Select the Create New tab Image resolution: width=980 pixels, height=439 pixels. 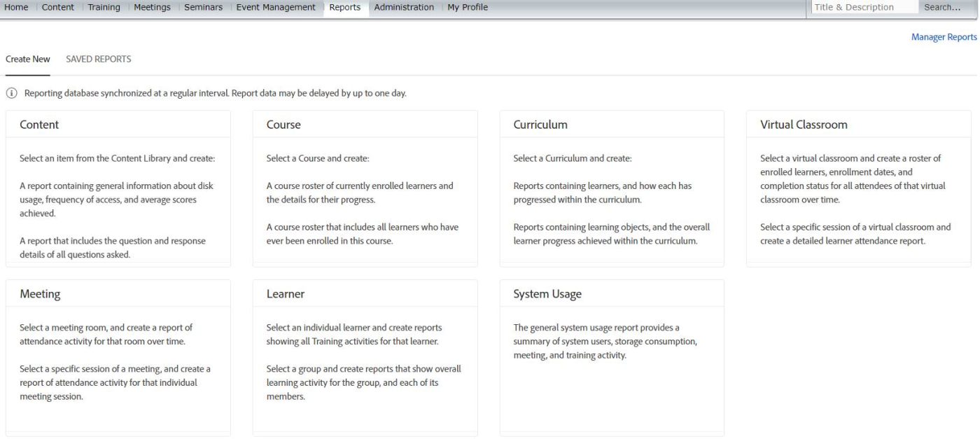click(x=27, y=60)
